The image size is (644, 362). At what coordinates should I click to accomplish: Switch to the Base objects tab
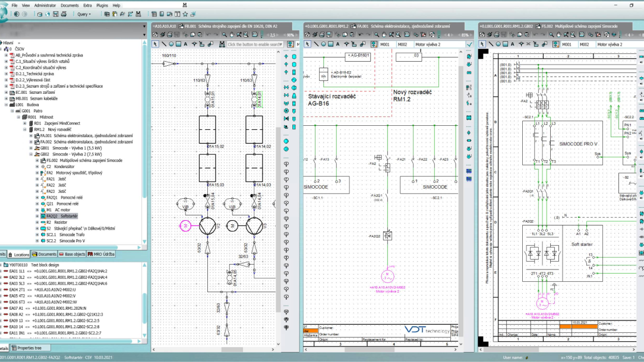[x=72, y=254]
